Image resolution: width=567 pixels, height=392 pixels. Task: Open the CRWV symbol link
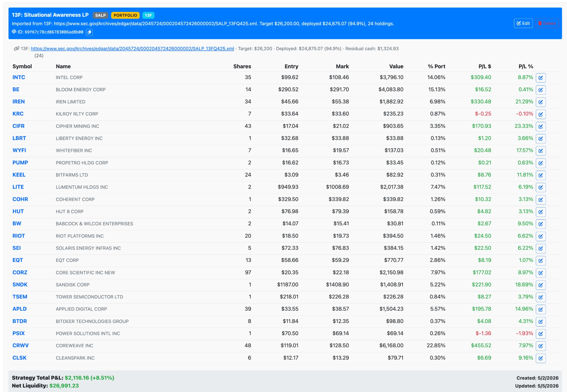[x=20, y=345]
